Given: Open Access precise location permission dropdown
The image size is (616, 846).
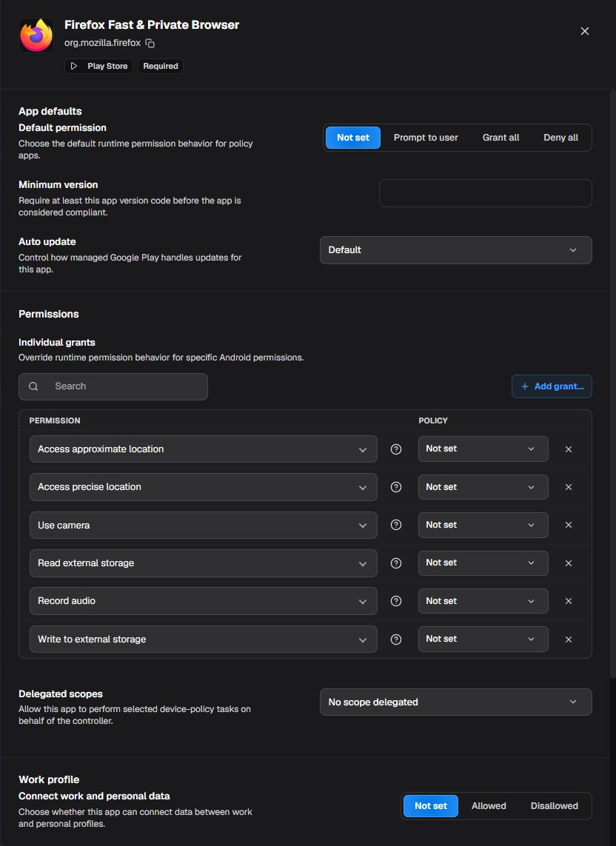Looking at the screenshot, I should (203, 487).
